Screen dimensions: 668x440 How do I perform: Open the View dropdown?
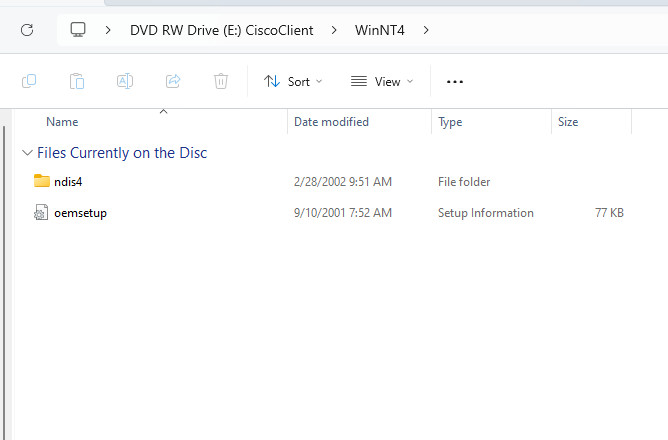(382, 81)
